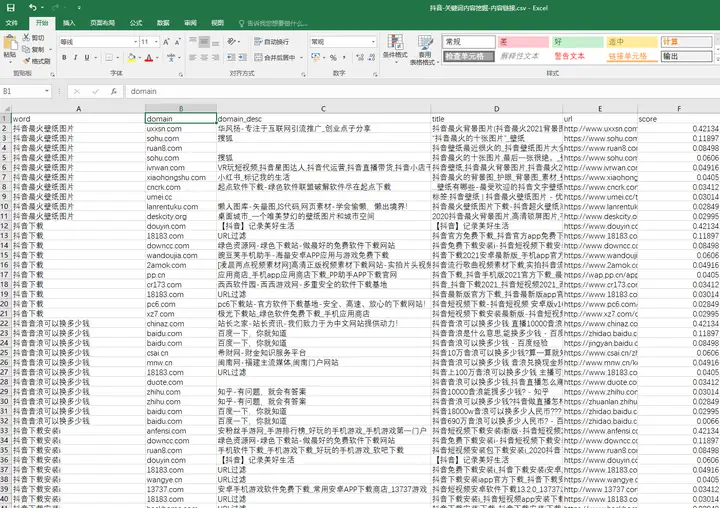Click the Paste clipboard icon
Viewport: 720px width, 508px height.
click(x=10, y=43)
